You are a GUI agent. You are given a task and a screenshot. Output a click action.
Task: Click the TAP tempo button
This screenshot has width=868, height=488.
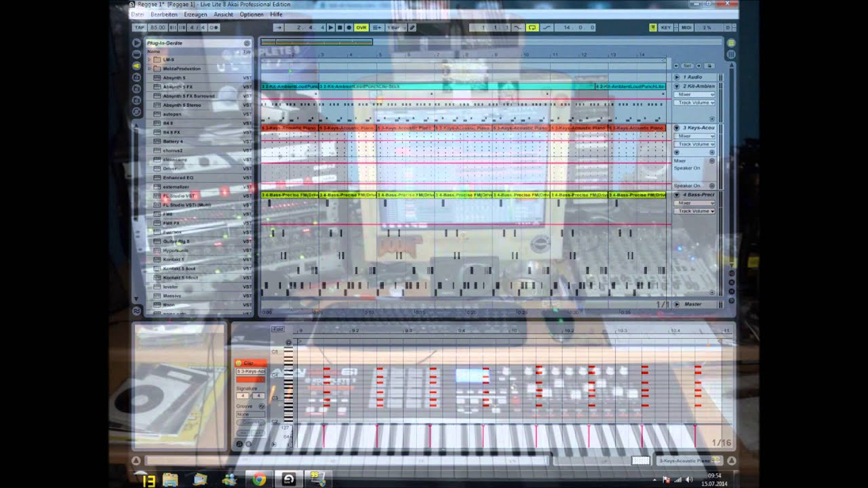click(140, 28)
